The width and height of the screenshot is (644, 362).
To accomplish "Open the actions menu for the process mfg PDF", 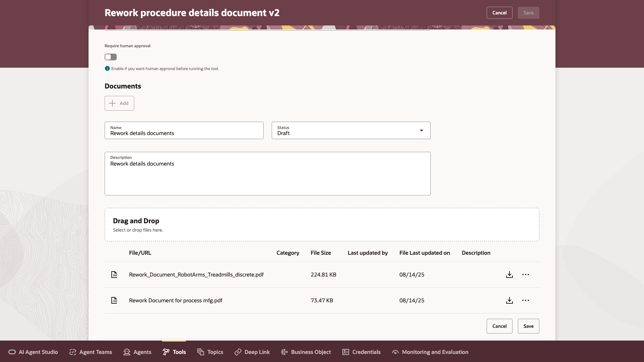I will [526, 300].
